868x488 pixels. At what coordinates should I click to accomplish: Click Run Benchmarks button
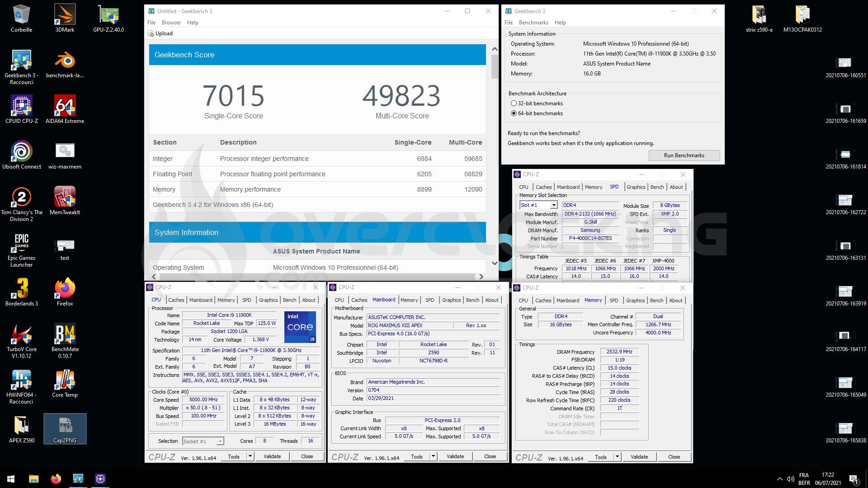pyautogui.click(x=684, y=155)
